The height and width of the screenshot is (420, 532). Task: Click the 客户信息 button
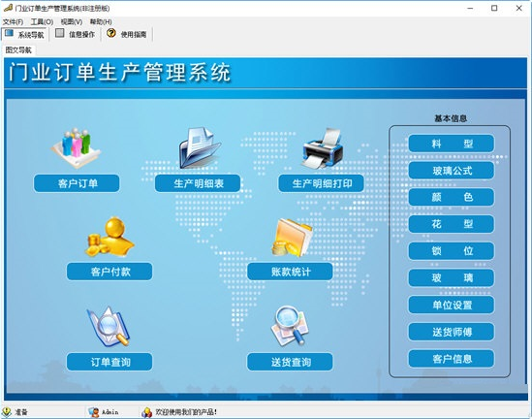(452, 359)
